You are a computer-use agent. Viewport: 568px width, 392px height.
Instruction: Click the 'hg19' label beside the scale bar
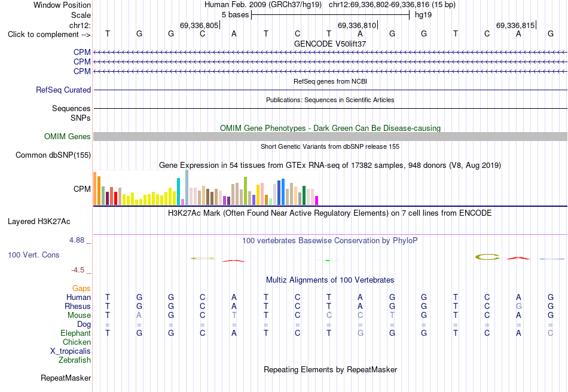pos(423,15)
